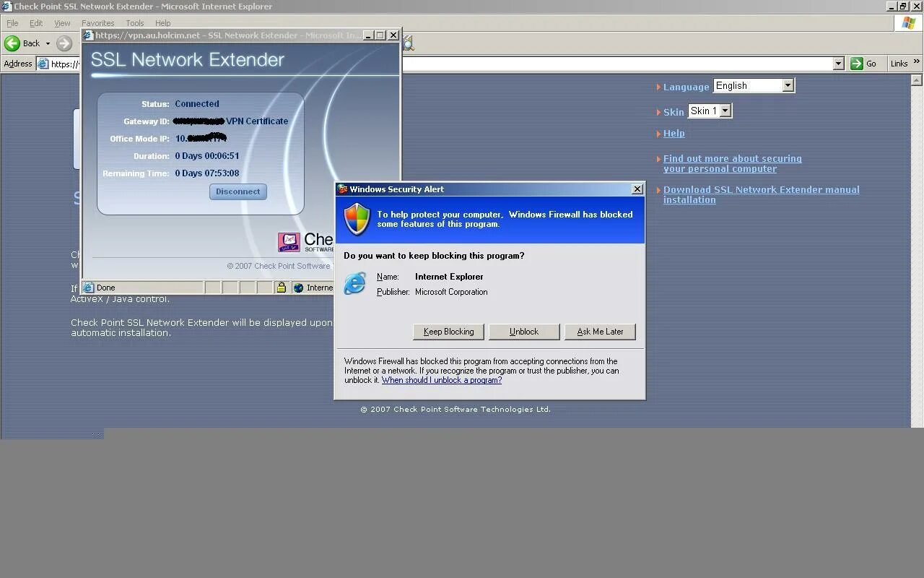
Task: Open the Language dropdown set to English
Action: (754, 85)
